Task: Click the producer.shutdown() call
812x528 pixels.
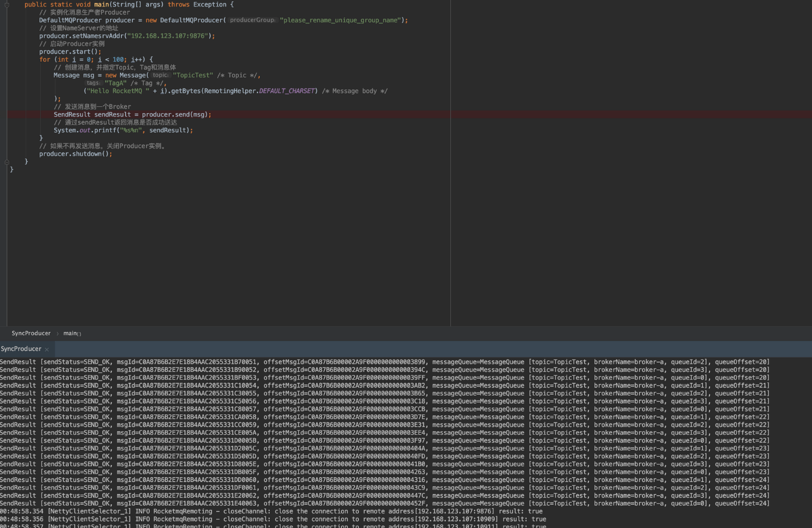Action: pos(75,154)
